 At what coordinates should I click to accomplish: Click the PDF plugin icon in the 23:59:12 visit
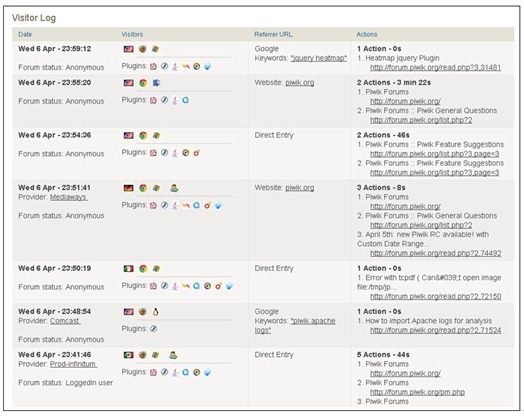(153, 66)
